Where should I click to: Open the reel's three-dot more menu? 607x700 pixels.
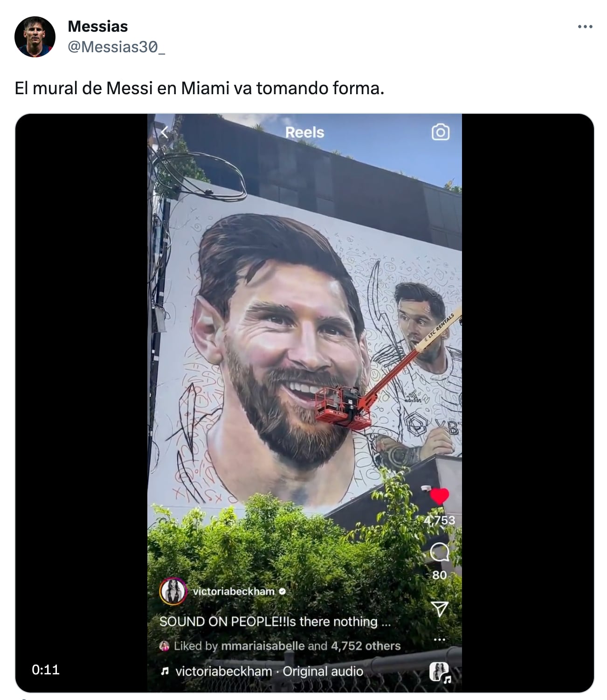point(439,639)
